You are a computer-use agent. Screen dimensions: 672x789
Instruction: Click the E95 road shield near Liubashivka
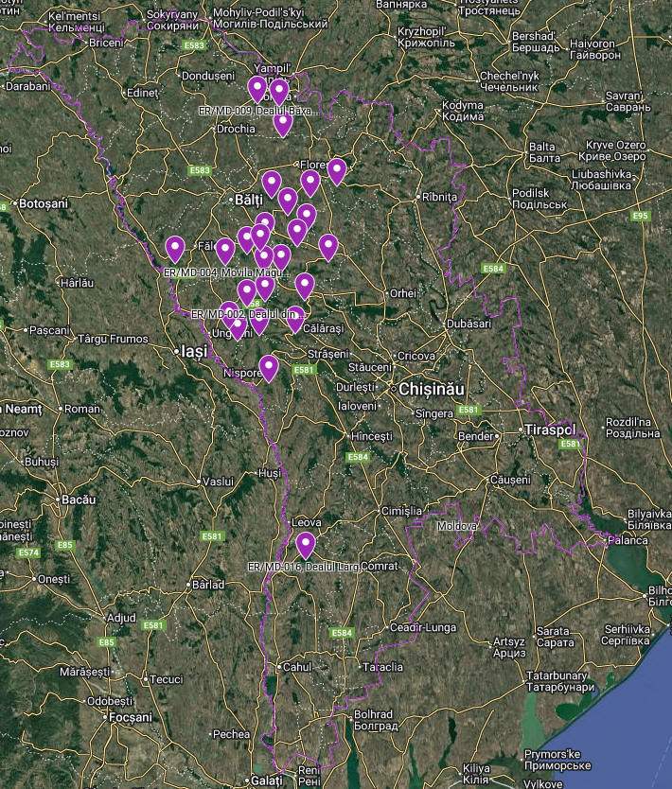click(x=641, y=216)
